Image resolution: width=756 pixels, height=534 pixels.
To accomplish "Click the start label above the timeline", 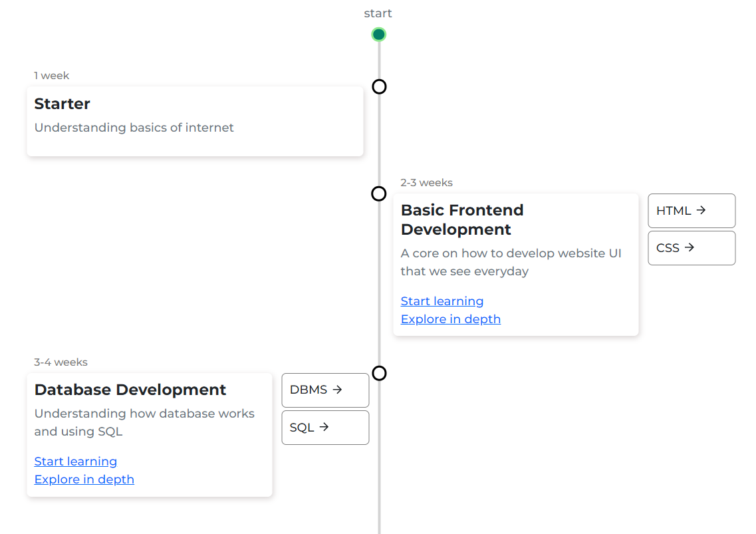I will click(x=378, y=13).
